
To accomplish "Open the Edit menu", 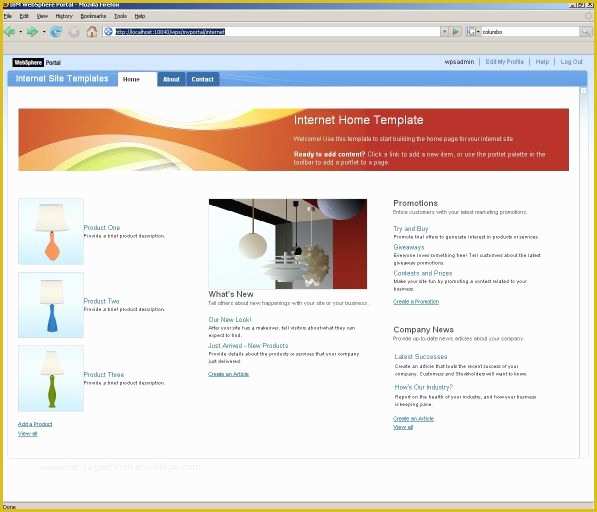I will (x=24, y=16).
